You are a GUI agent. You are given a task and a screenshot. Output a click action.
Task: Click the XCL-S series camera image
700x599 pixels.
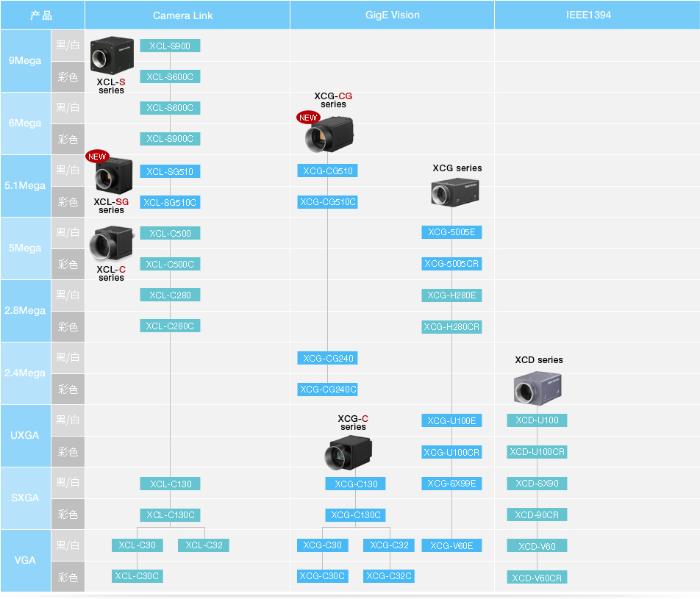[x=112, y=56]
